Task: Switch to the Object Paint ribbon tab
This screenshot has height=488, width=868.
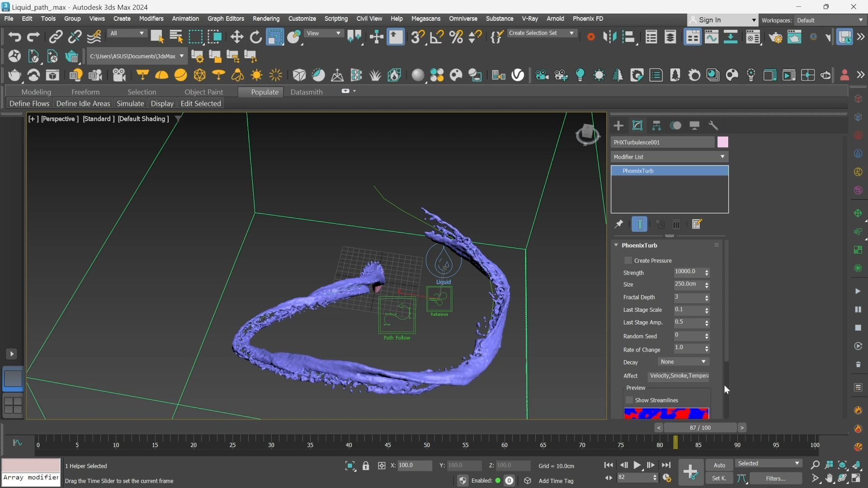Action: (x=203, y=92)
